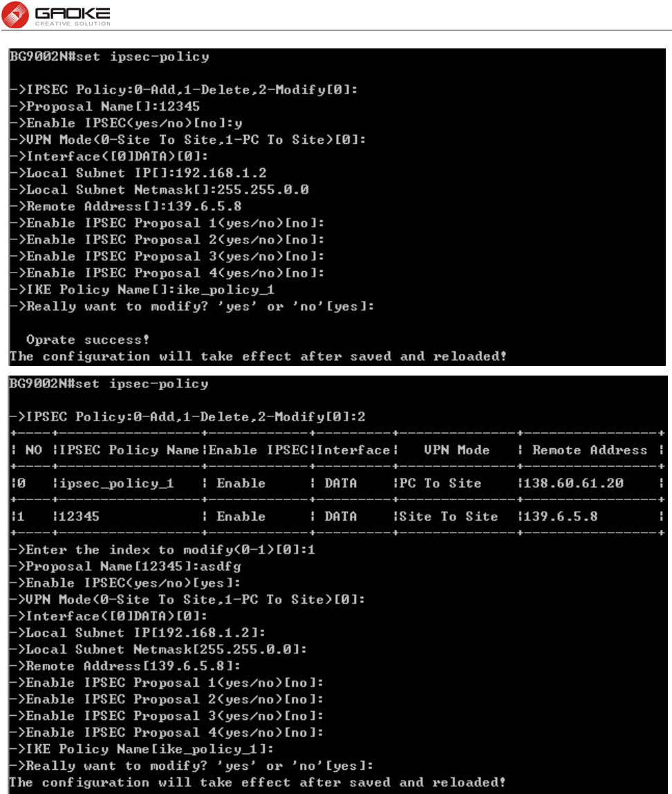The width and height of the screenshot is (672, 794).
Task: Click the Gaoke red circular logo icon
Action: point(15,15)
